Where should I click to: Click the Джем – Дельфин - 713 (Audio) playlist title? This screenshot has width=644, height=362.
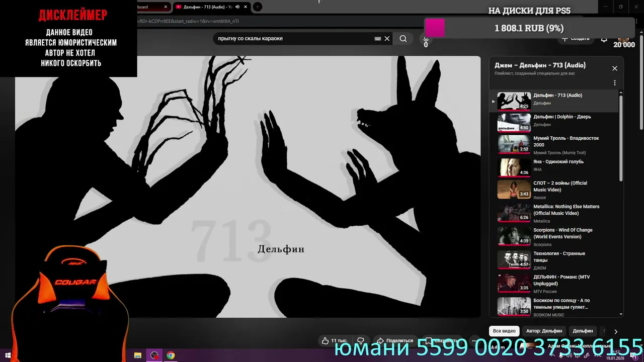pos(540,65)
